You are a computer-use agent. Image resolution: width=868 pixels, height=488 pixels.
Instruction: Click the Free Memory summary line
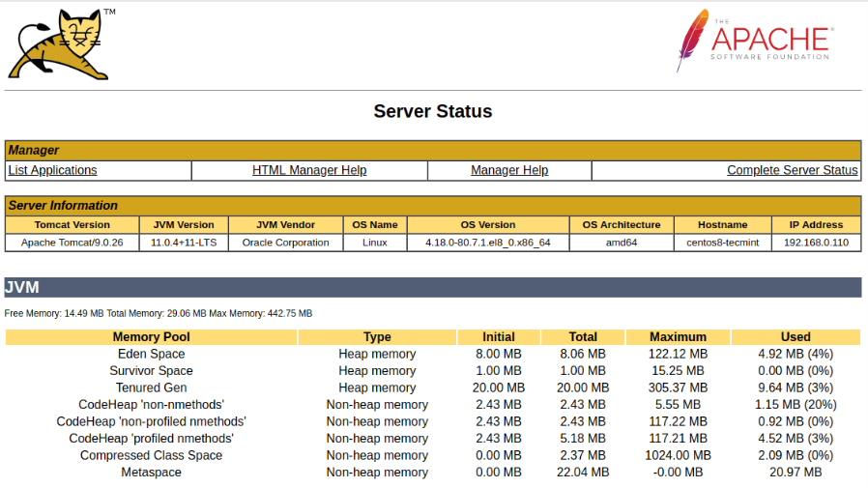coord(159,314)
